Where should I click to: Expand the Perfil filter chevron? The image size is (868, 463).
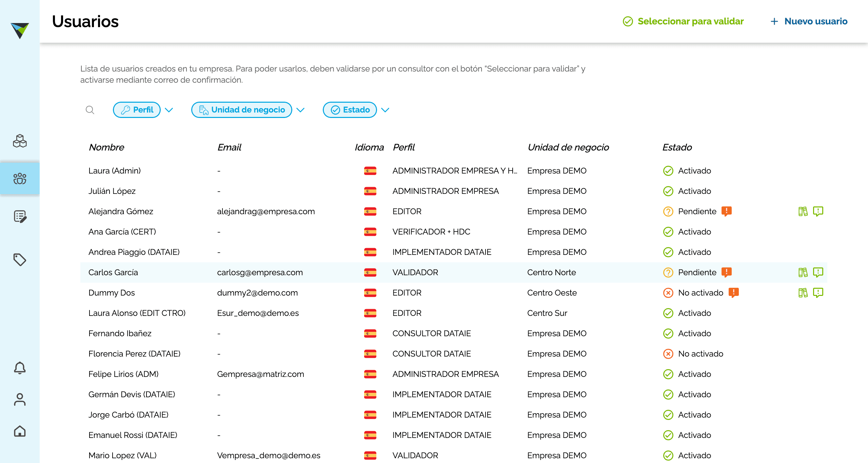[169, 110]
